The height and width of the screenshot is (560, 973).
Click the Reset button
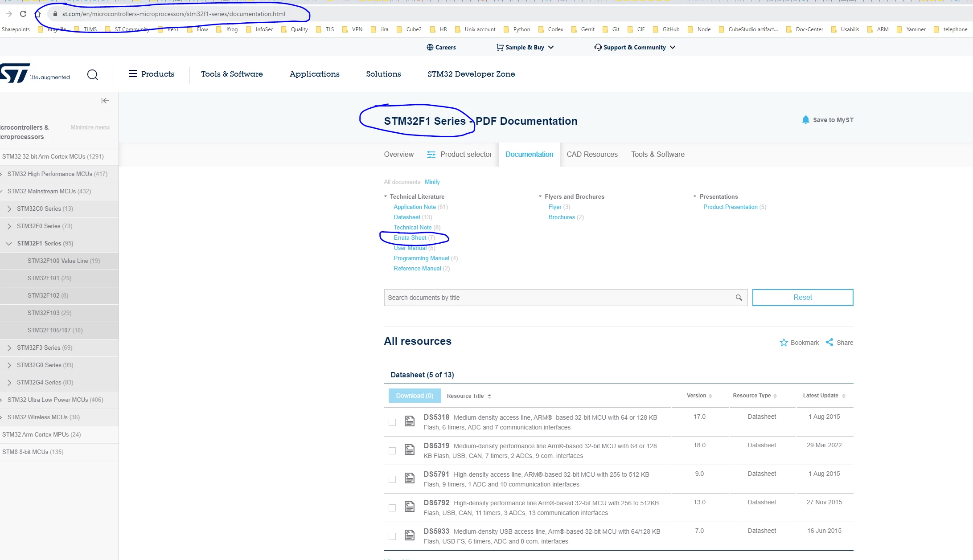(x=802, y=298)
